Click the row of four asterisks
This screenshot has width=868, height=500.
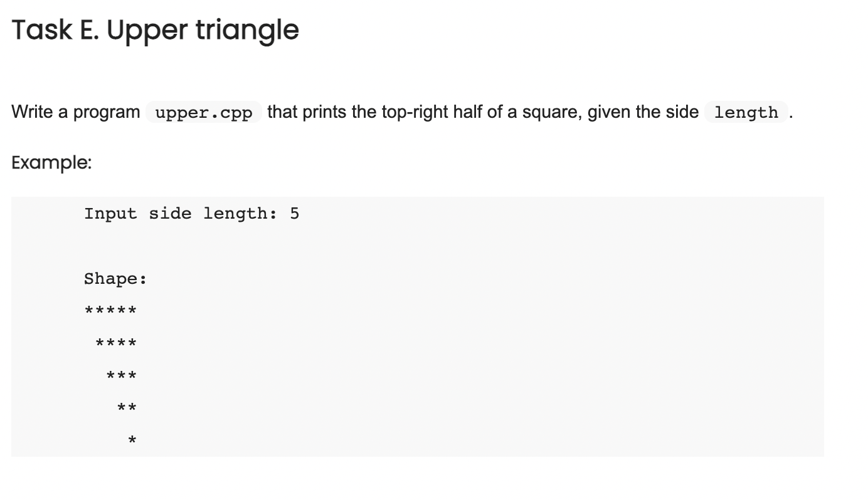point(116,343)
